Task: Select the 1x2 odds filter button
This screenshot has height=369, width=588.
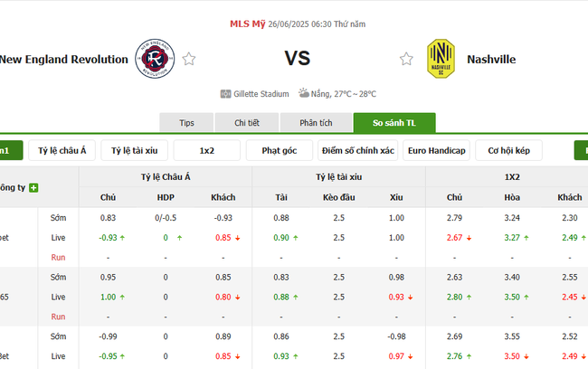Action: 207,150
